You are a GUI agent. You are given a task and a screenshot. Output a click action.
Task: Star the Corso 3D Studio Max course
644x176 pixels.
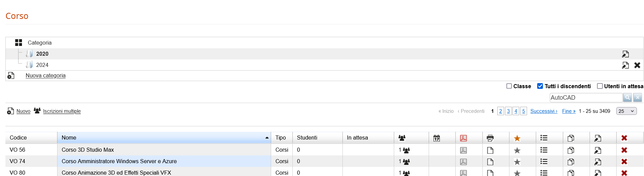[517, 150]
